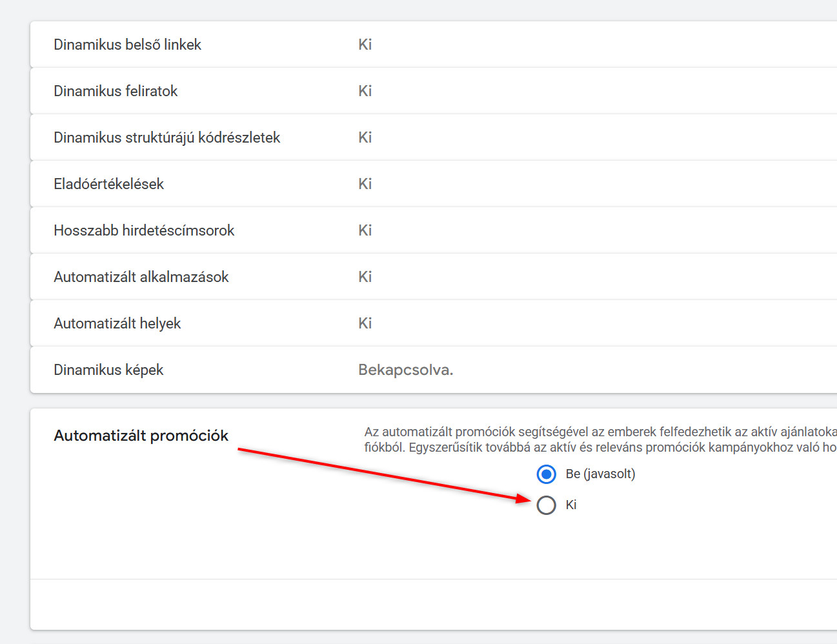Image resolution: width=837 pixels, height=644 pixels.
Task: Select the "Ki" radio button under Automatizált promóciók
Action: point(547,505)
